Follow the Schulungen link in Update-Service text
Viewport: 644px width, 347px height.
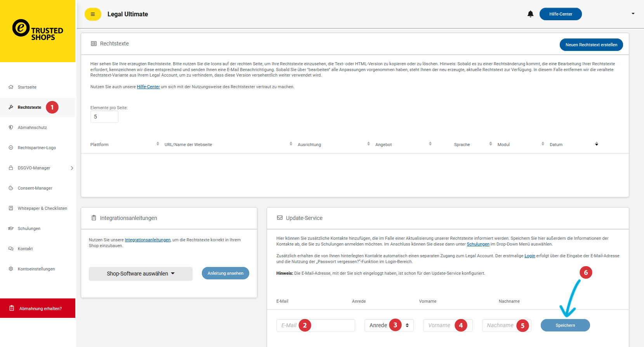coord(478,244)
